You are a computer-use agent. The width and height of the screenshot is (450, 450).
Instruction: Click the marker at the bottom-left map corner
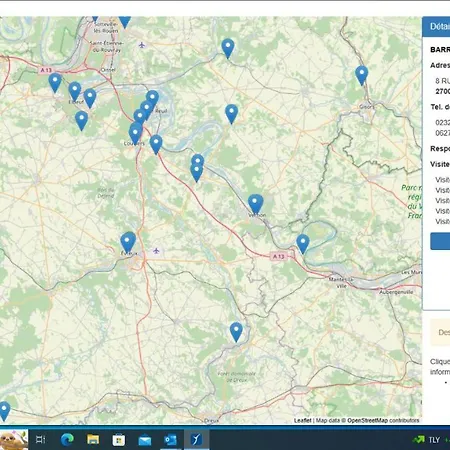[x=4, y=411]
